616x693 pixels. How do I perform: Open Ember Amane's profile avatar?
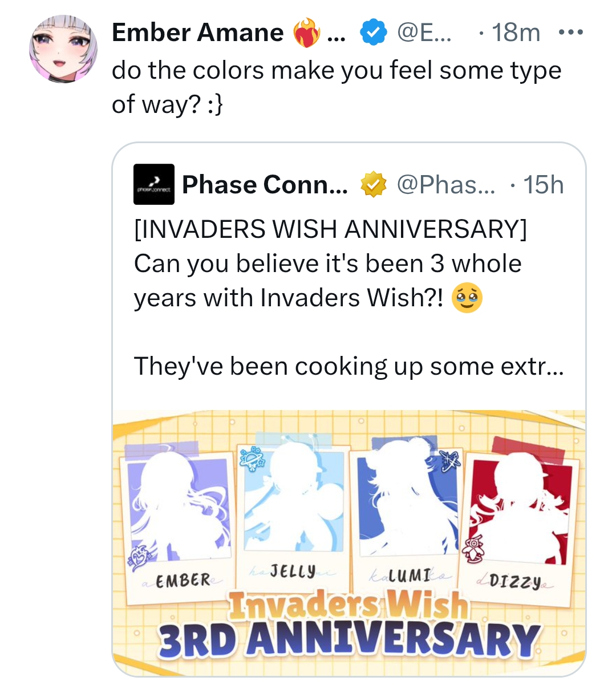click(63, 50)
